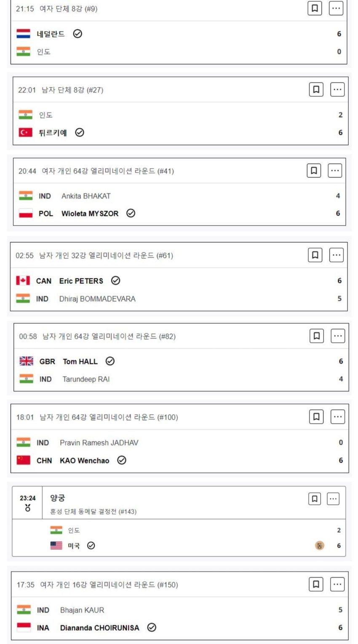Open more options for match #9
Screen dimensions: 358x644
(336, 8)
